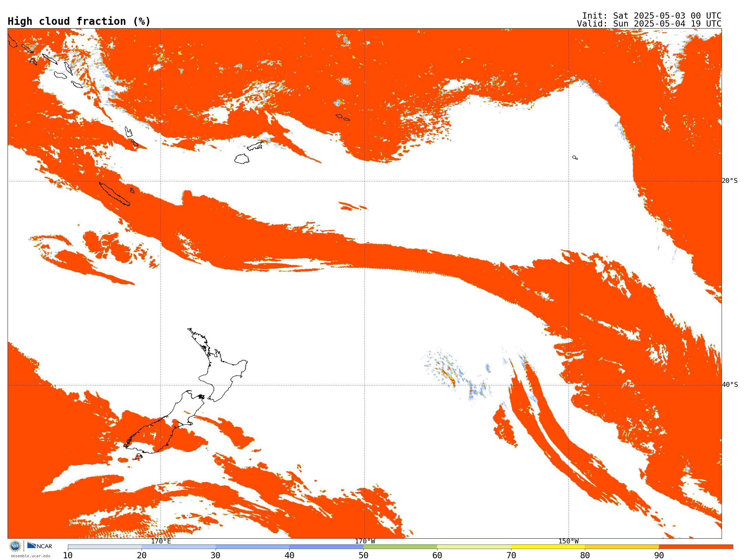Click the colorbar tick label 50
Viewport: 744px width, 560px height.
pos(363,556)
